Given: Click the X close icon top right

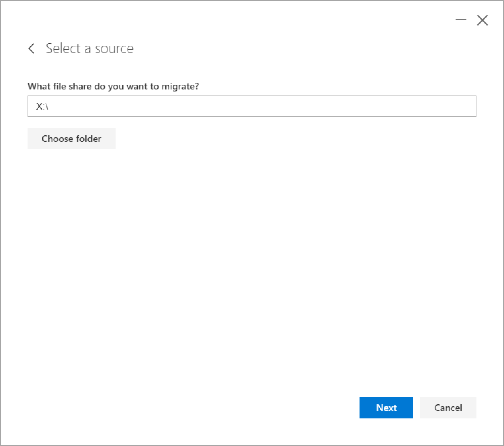Looking at the screenshot, I should click(x=482, y=20).
